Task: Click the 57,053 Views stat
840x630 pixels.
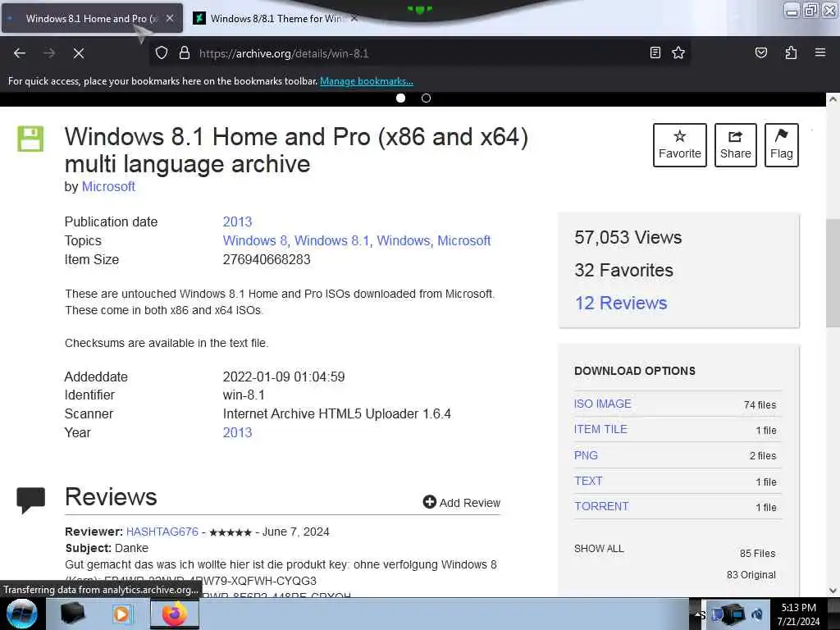Action: pyautogui.click(x=628, y=237)
